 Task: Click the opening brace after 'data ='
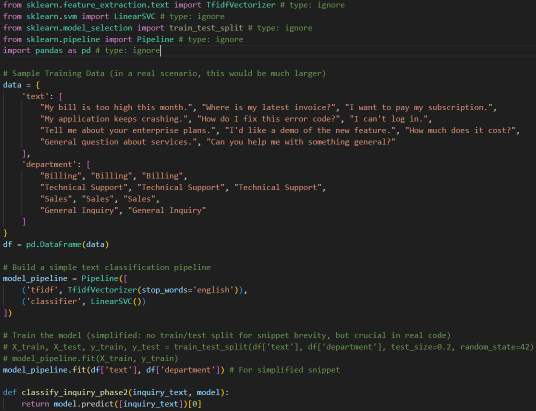tap(38, 85)
